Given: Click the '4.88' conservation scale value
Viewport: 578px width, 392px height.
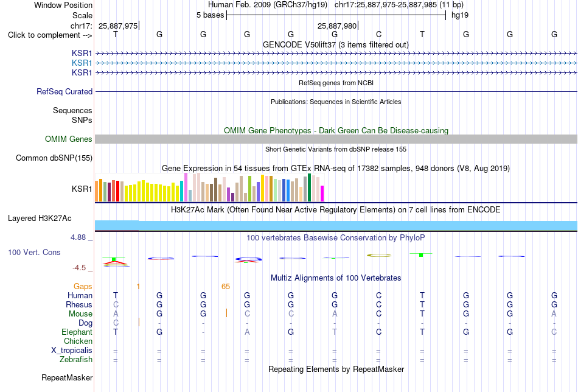Looking at the screenshot, I should 78,237.
